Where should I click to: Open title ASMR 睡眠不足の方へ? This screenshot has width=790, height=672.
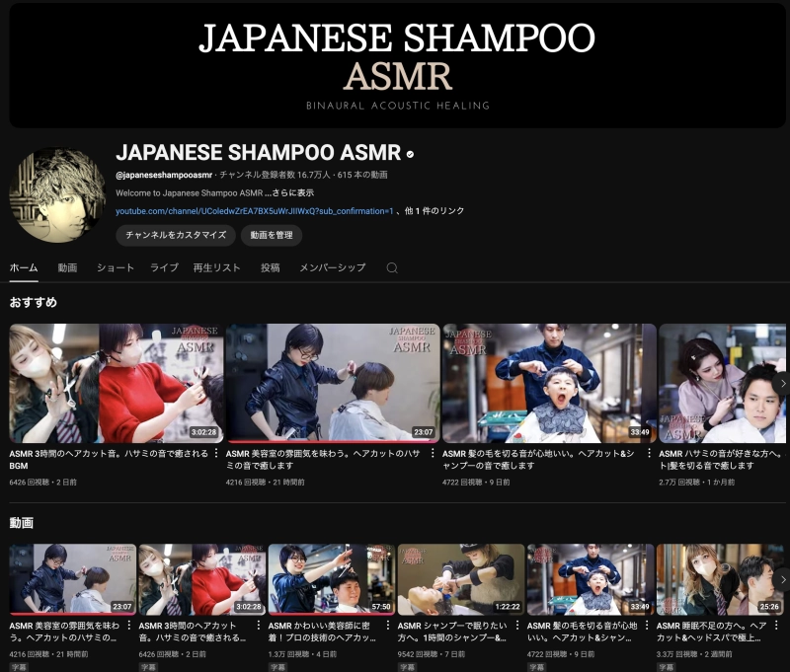(x=711, y=632)
